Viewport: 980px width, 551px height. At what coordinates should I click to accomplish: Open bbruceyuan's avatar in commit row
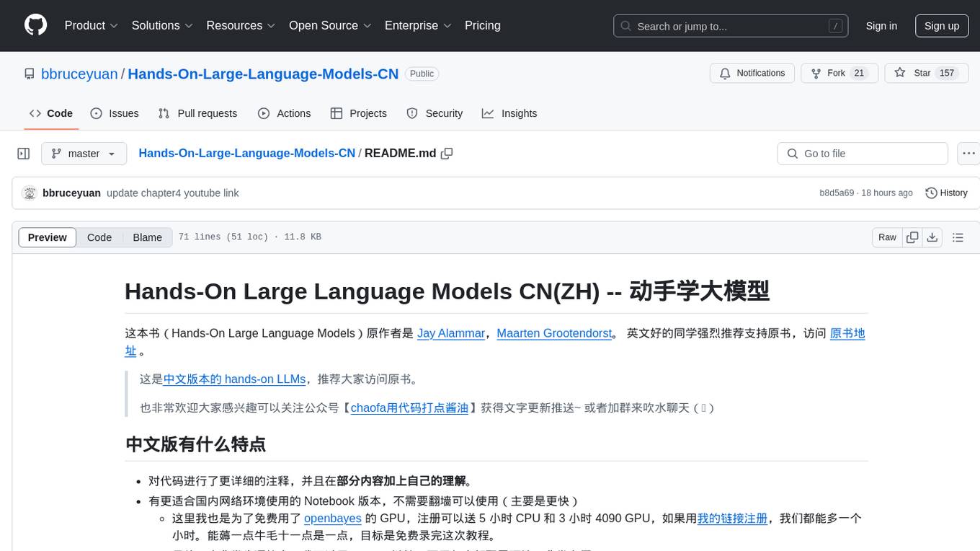(30, 193)
